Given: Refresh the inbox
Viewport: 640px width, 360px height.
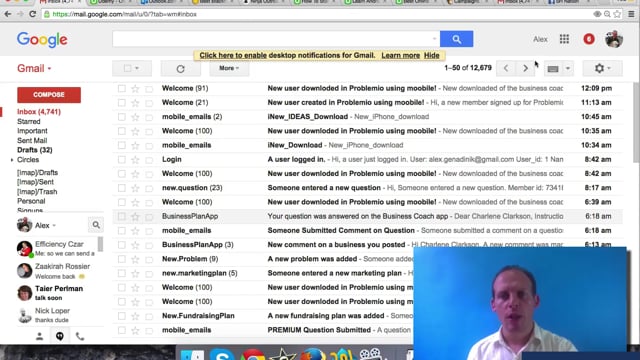Looking at the screenshot, I should (x=180, y=69).
